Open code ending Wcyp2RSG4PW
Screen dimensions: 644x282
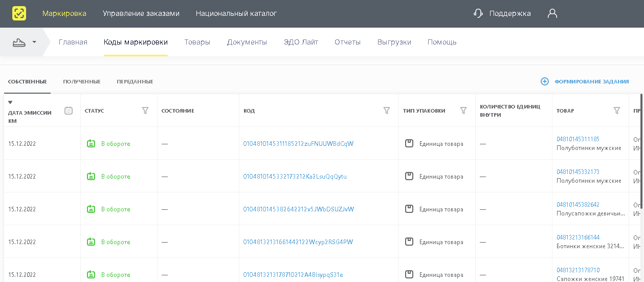click(298, 242)
